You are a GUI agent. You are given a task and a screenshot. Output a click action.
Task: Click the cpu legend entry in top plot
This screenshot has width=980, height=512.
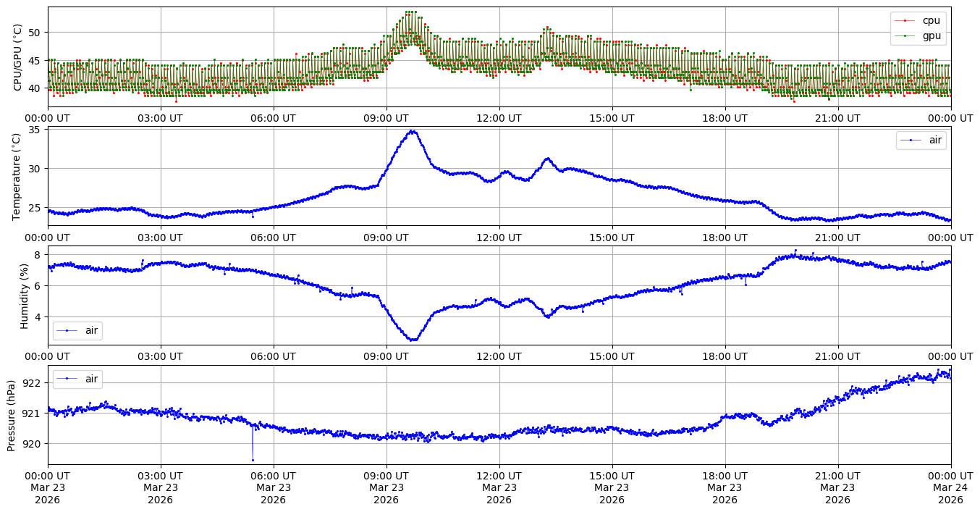coord(931,20)
